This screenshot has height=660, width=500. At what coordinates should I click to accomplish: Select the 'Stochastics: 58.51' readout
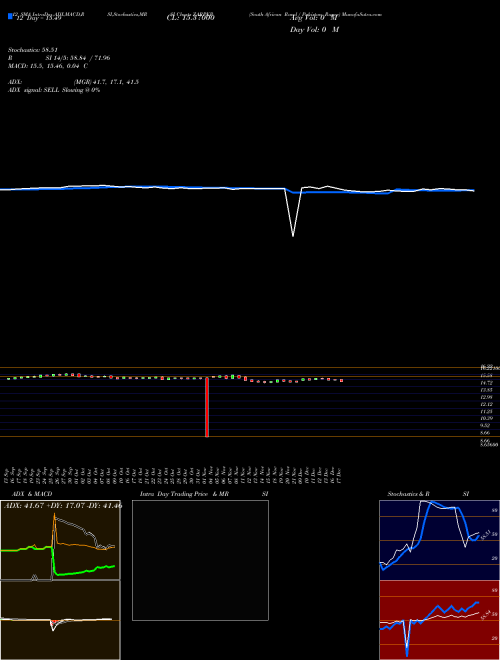pos(33,50)
